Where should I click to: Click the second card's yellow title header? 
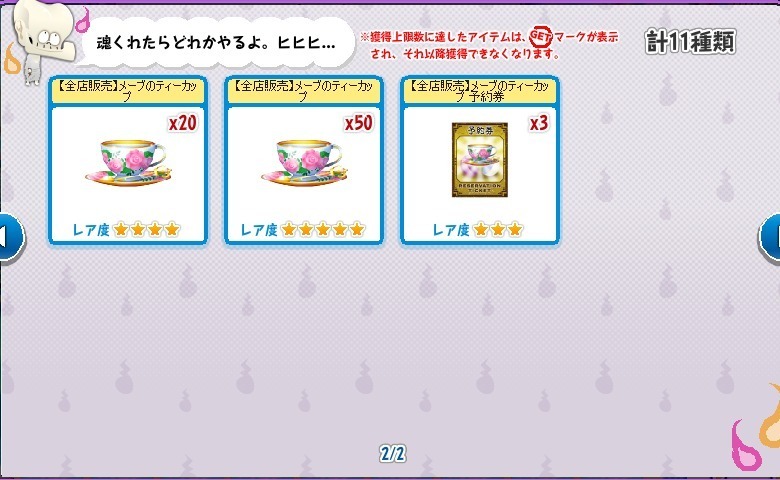[x=303, y=91]
